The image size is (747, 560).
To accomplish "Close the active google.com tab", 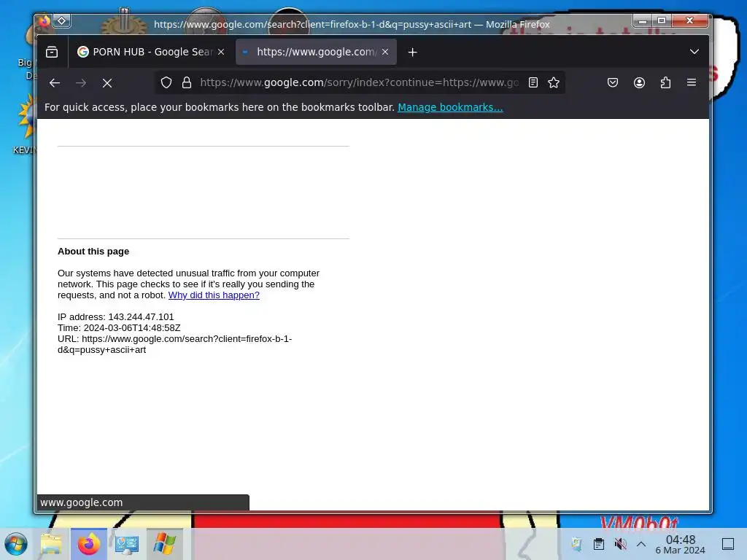I will click(x=385, y=52).
